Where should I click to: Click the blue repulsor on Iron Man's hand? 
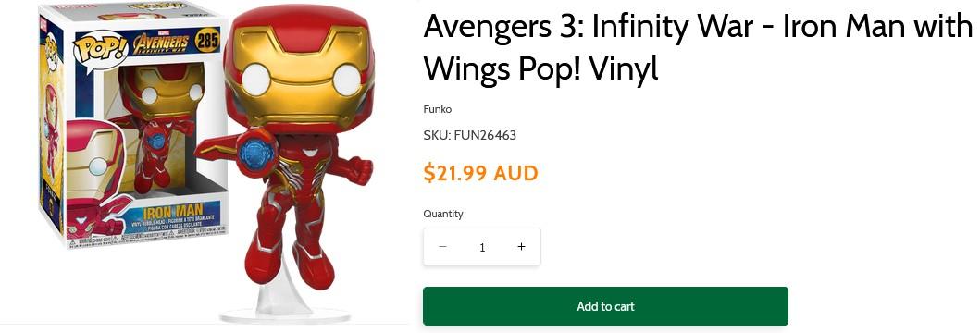click(x=256, y=149)
